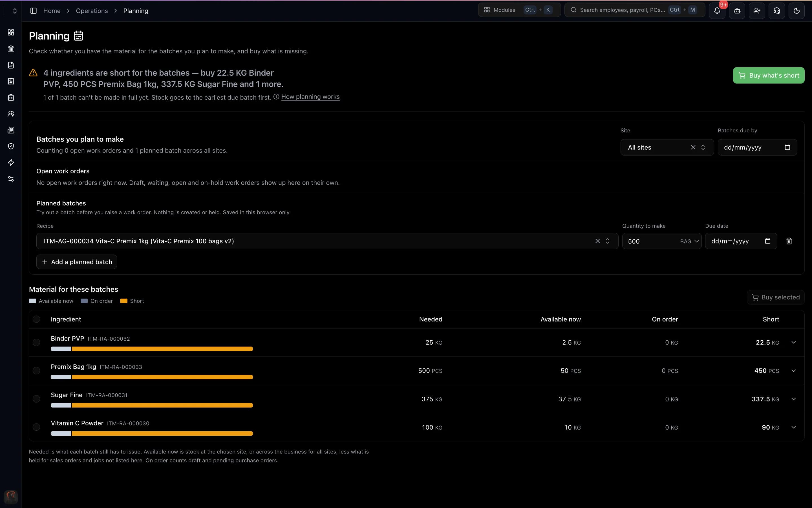The width and height of the screenshot is (812, 508).
Task: Delete the planned batch with trash icon
Action: pos(789,241)
